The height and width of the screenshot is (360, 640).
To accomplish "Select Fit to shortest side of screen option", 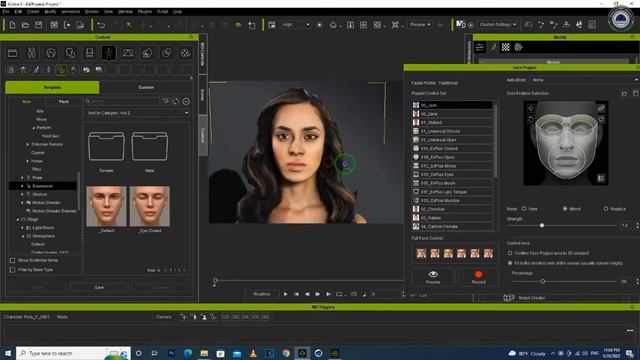I will pyautogui.click(x=510, y=263).
